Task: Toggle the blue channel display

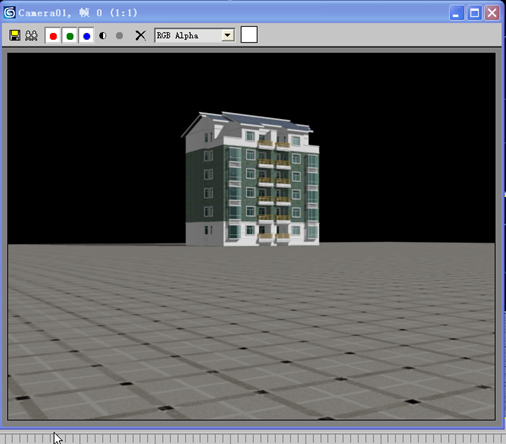Action: coord(86,36)
